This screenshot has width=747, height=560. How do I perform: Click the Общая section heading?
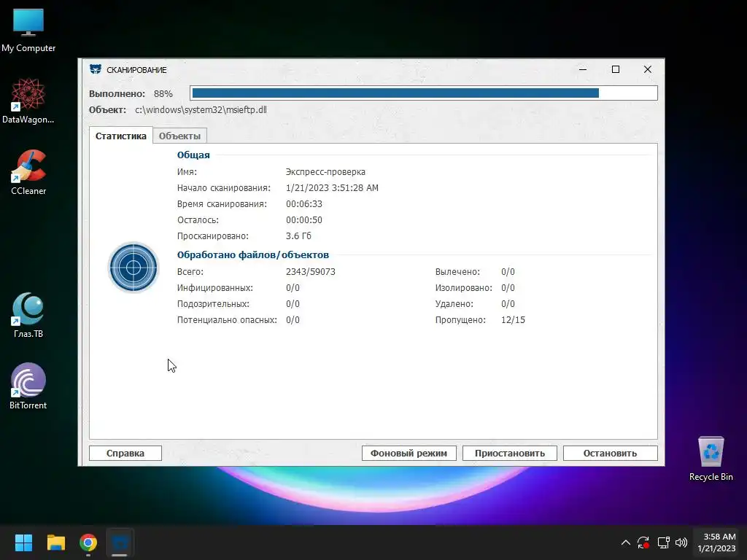[193, 155]
